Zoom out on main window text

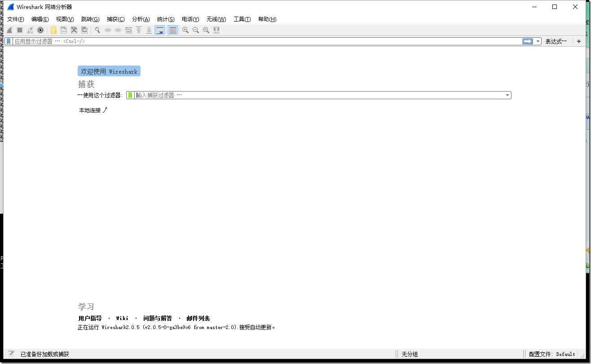pos(196,30)
